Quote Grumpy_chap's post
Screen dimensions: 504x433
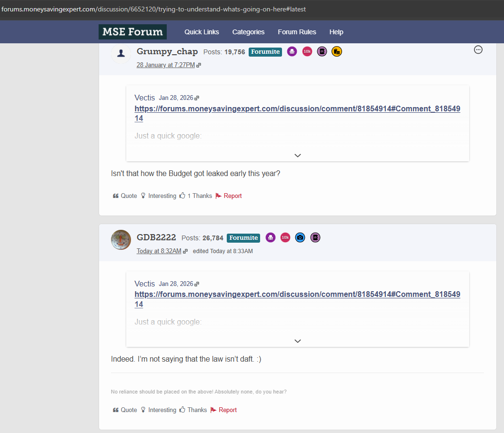point(125,196)
